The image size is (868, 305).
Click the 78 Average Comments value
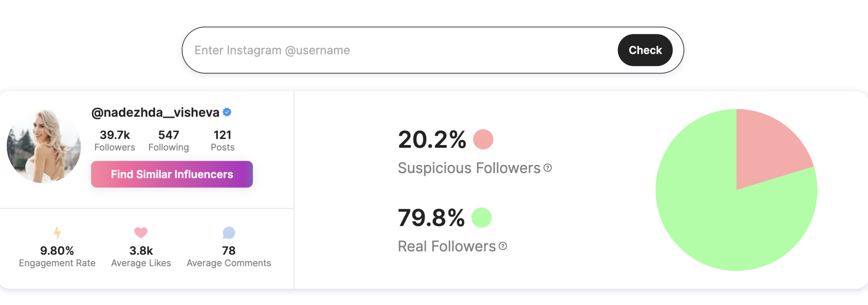pos(228,251)
